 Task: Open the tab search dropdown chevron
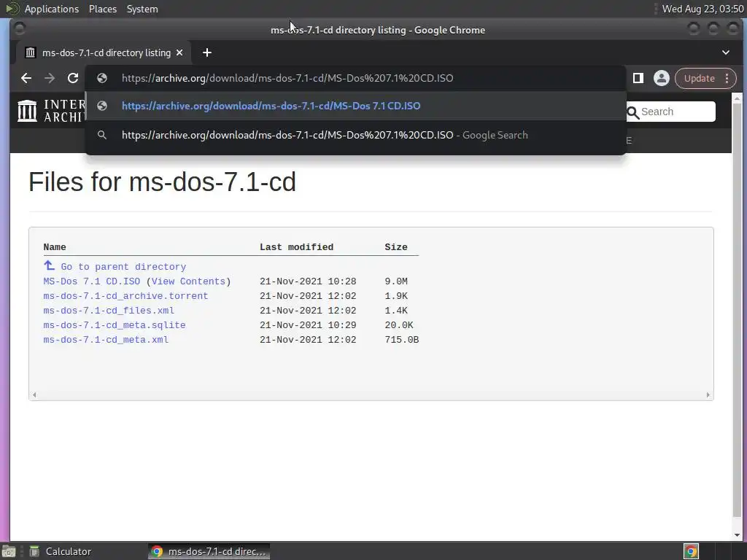click(726, 52)
